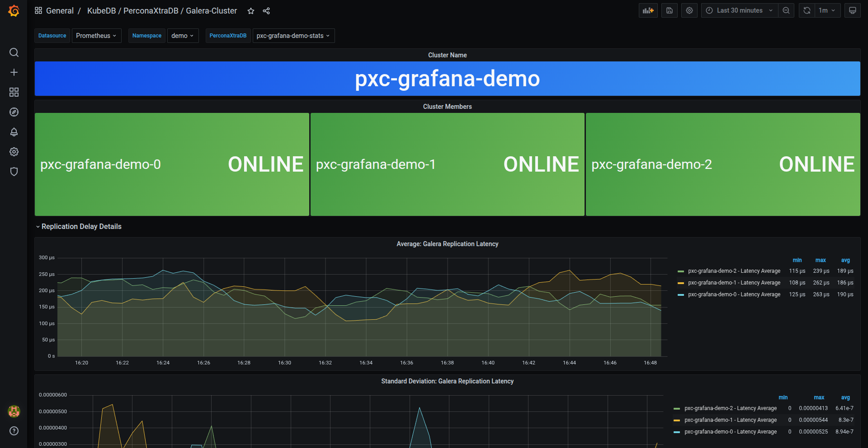Image resolution: width=868 pixels, height=448 pixels.
Task: Open the dashboard search icon in sidebar
Action: click(14, 52)
